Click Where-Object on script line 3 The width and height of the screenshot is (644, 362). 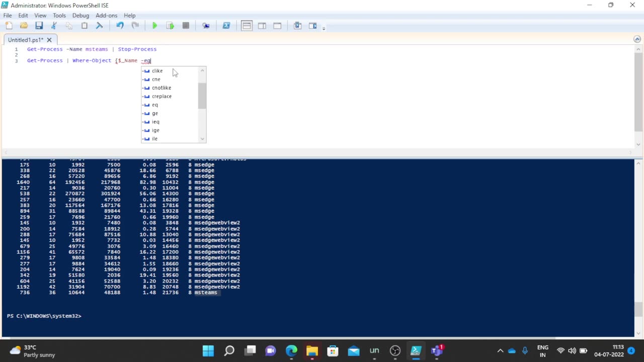pos(92,60)
